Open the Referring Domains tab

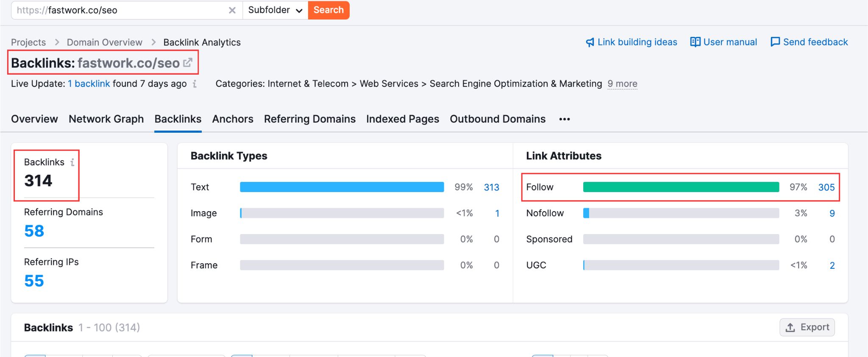click(x=310, y=119)
